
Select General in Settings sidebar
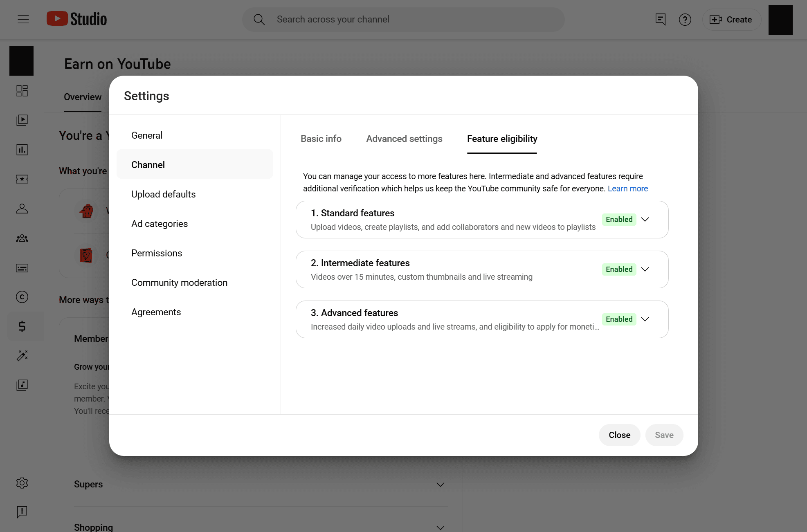(195, 135)
